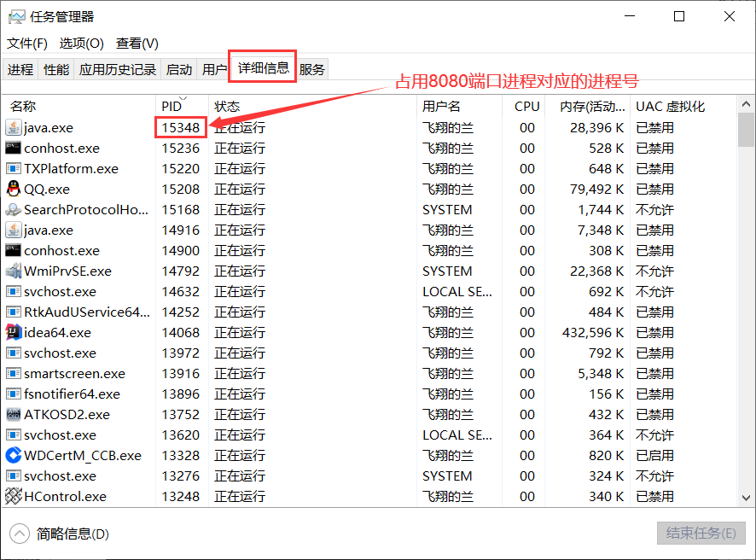Click the scrollbar down arrow
This screenshot has height=560, width=756.
click(746, 498)
